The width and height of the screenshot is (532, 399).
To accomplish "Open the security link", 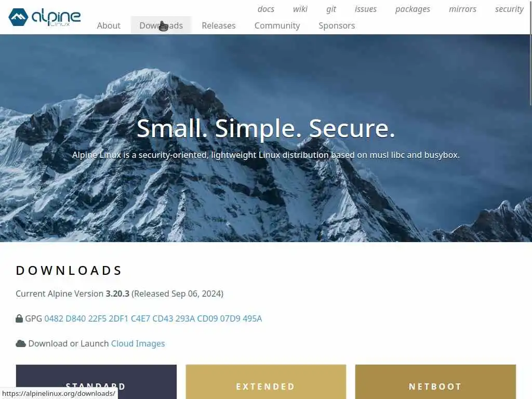I will [509, 9].
